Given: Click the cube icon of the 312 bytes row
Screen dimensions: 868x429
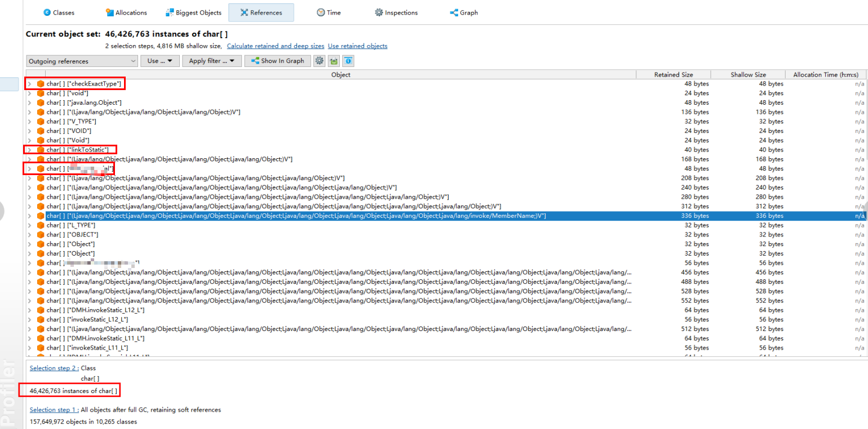Looking at the screenshot, I should click(x=41, y=207).
